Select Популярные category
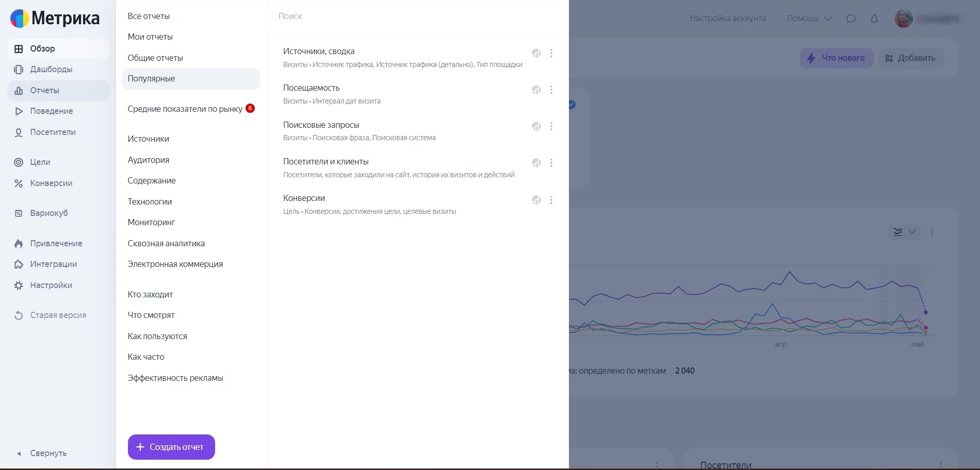The width and height of the screenshot is (980, 470). (x=191, y=79)
